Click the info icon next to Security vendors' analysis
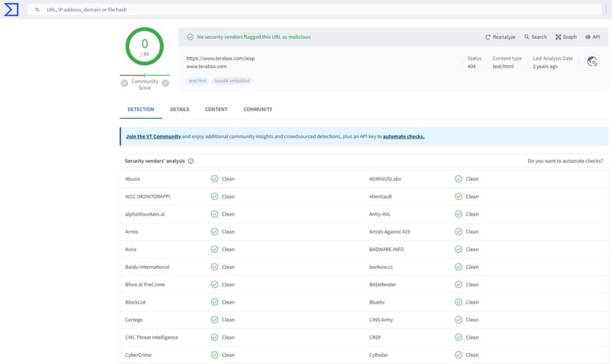This screenshot has height=364, width=612. 191,161
